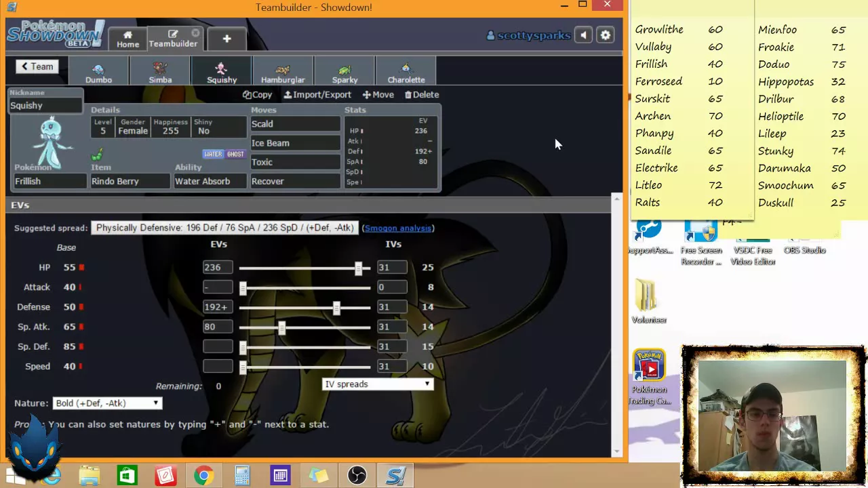Click the Speed EV input box

pyautogui.click(x=218, y=366)
